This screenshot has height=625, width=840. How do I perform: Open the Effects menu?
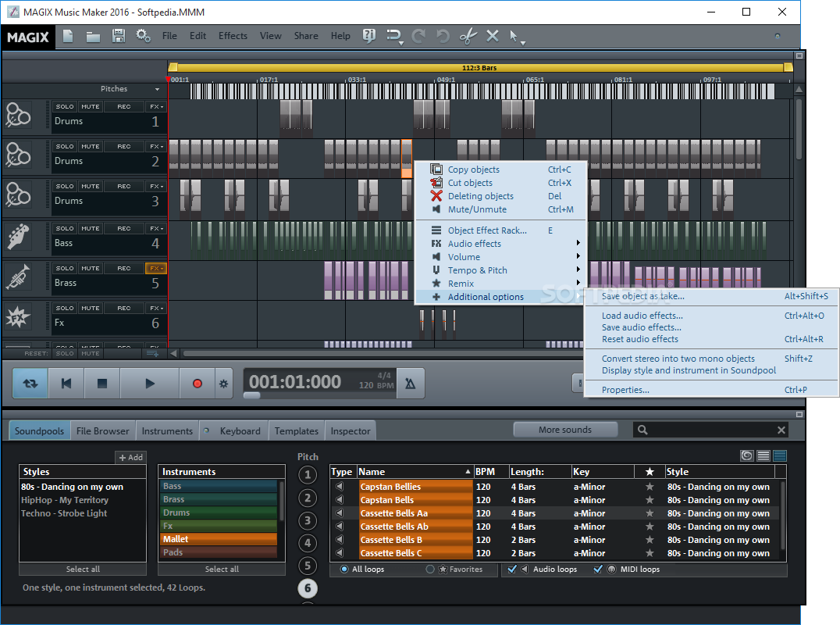(x=233, y=36)
